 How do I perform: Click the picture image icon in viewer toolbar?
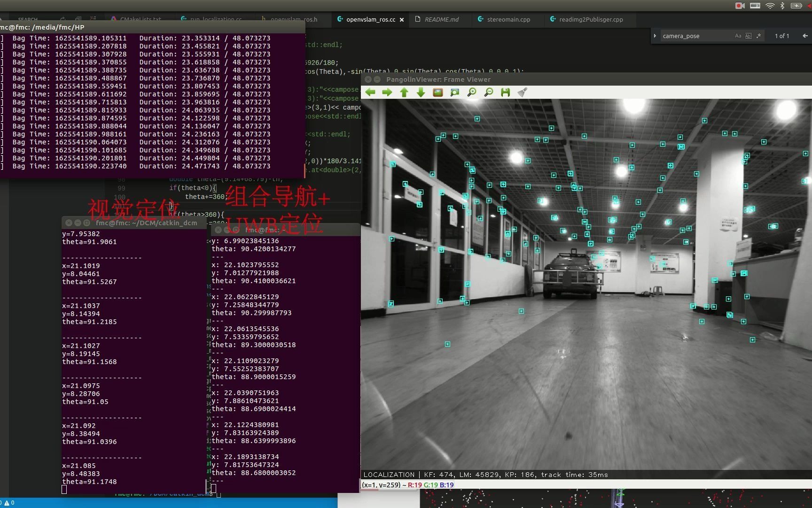[x=438, y=92]
